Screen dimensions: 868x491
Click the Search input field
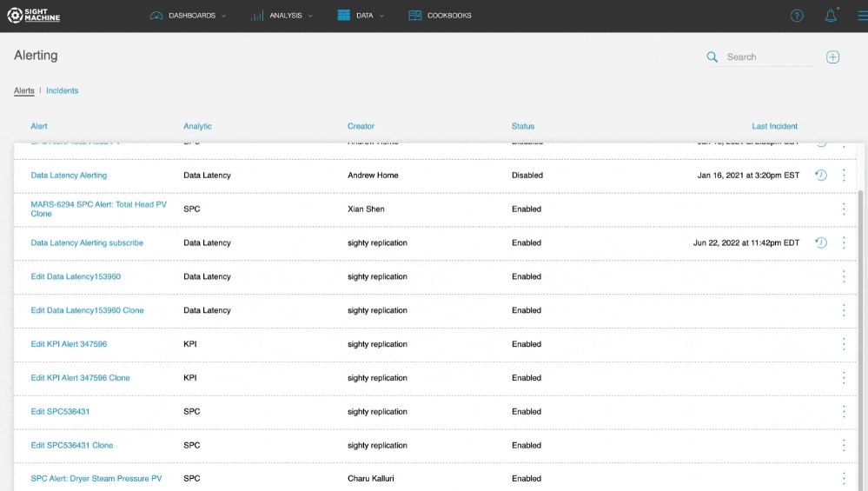770,57
